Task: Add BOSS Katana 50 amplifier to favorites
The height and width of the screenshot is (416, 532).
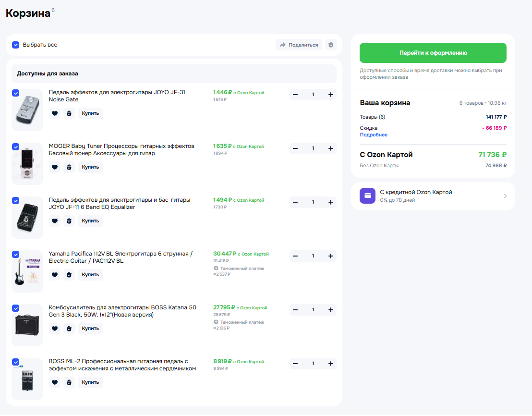Action: [55, 329]
